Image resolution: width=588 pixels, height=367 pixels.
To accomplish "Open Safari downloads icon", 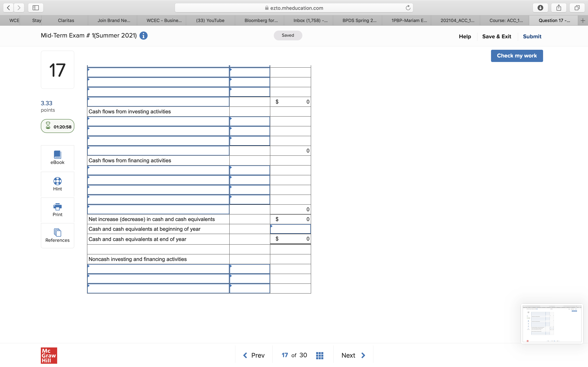I will click(x=540, y=8).
